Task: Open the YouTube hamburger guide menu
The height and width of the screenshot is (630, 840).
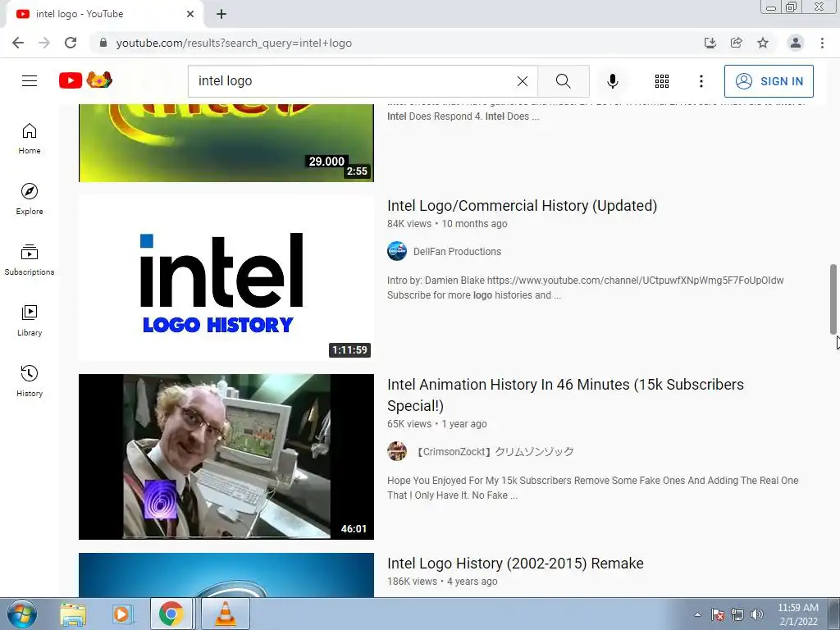Action: point(30,81)
